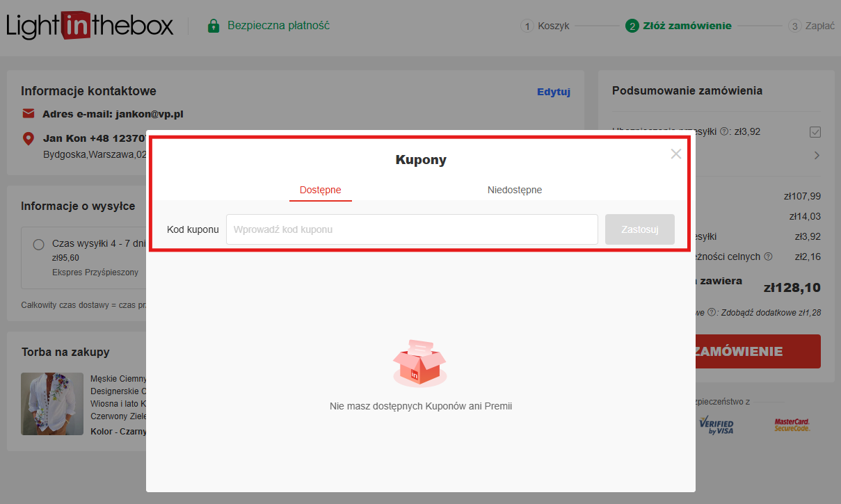Toggle the shipping insurance checkbox

tap(815, 131)
